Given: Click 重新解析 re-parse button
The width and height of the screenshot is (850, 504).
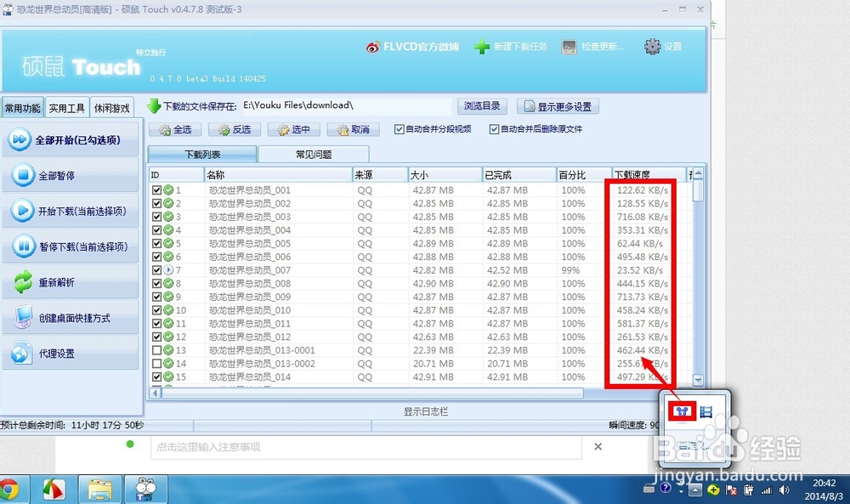Looking at the screenshot, I should (71, 282).
